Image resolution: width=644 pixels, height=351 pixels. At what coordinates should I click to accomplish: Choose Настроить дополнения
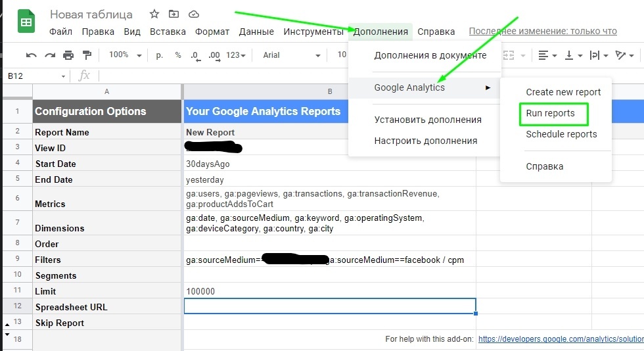425,141
